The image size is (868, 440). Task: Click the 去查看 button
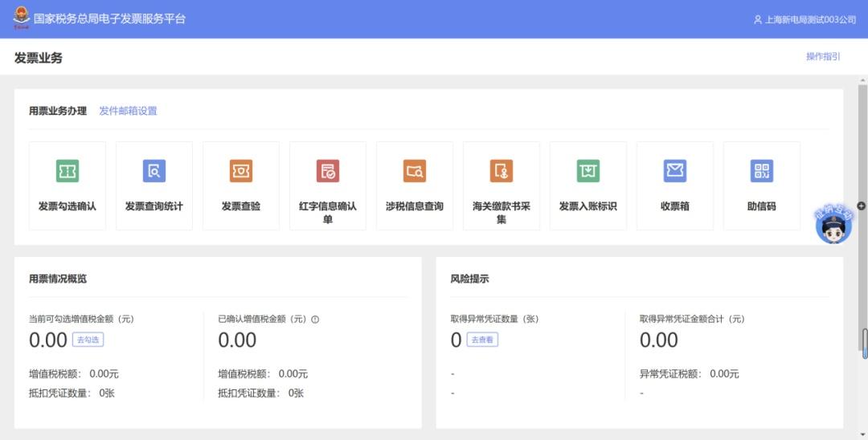(482, 340)
